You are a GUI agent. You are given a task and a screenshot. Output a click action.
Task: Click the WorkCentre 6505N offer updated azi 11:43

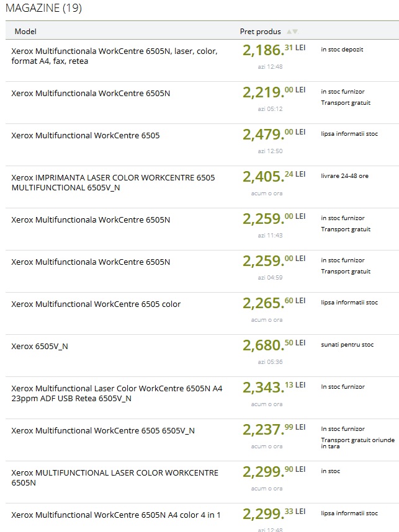click(91, 220)
